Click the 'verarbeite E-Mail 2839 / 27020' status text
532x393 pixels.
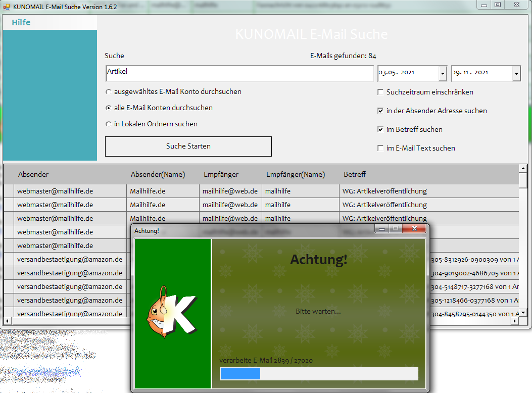click(266, 361)
